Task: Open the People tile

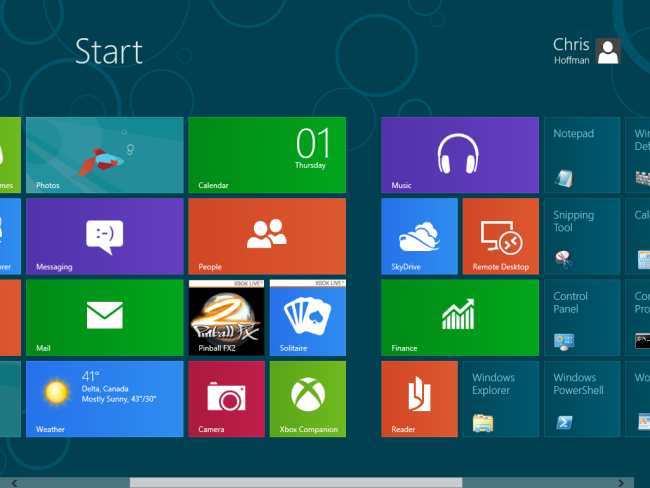Action: point(267,236)
